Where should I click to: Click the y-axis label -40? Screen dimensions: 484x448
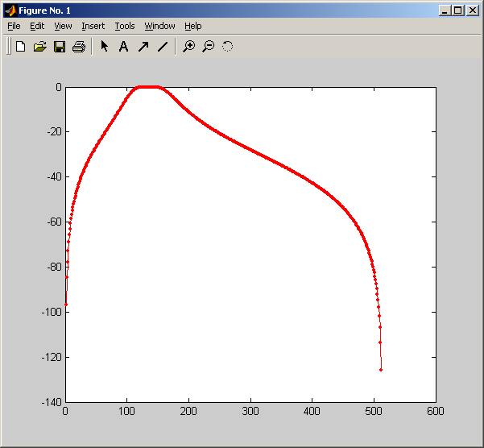coord(54,177)
